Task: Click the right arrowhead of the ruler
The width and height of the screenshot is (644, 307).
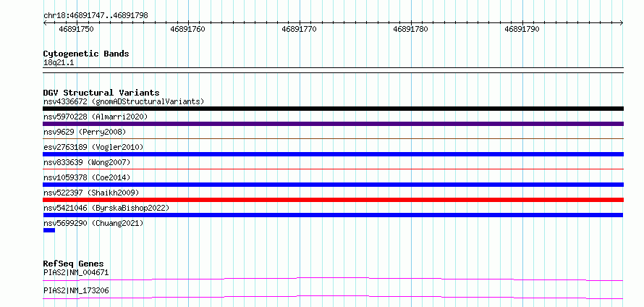Action: (622, 22)
